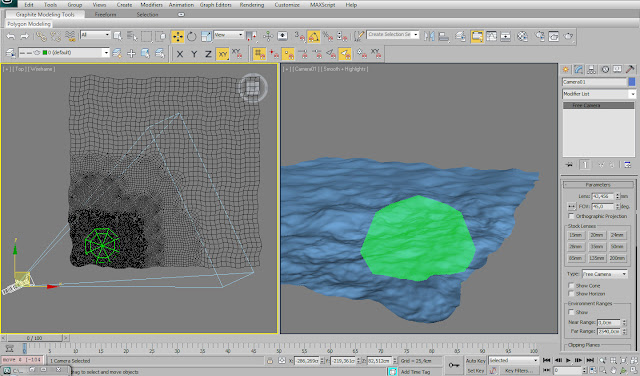Click the XY plane constraint button
Viewport: 640px width, 376px height.
pyautogui.click(x=222, y=54)
